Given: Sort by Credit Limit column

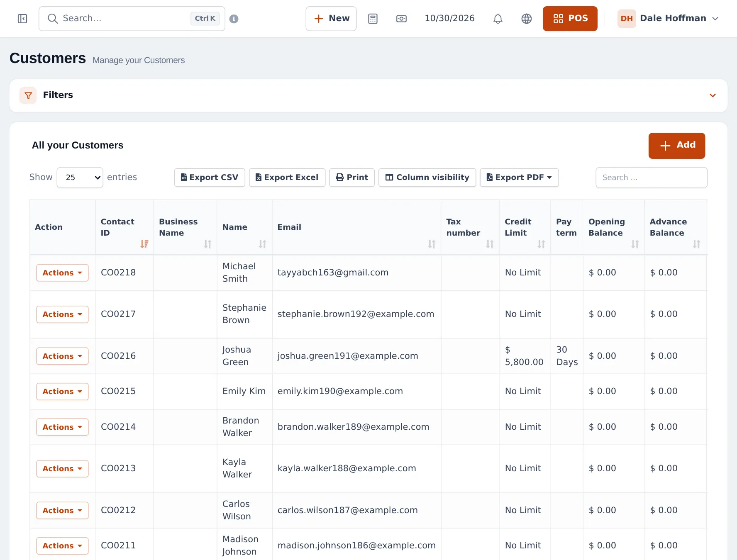Looking at the screenshot, I should click(541, 244).
